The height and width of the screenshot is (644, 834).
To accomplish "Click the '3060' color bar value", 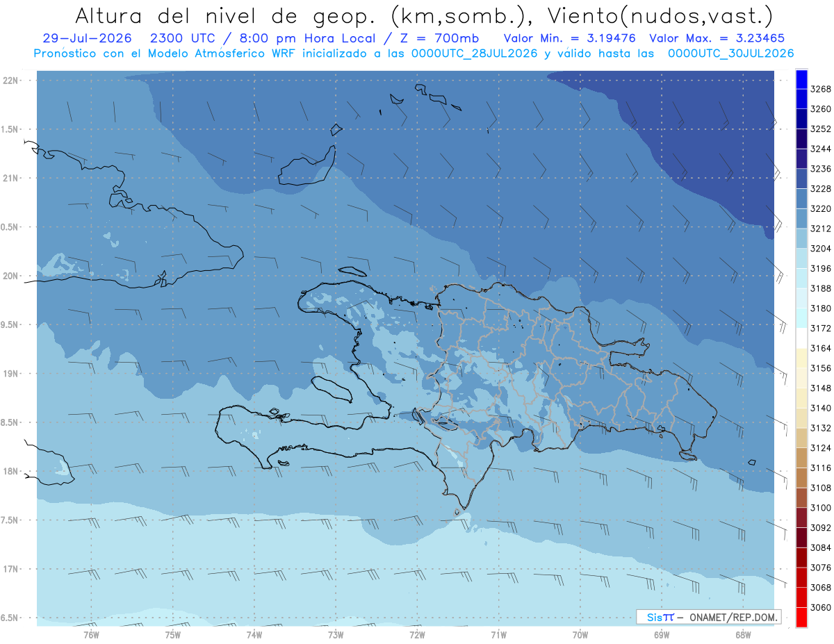I will [x=821, y=608].
